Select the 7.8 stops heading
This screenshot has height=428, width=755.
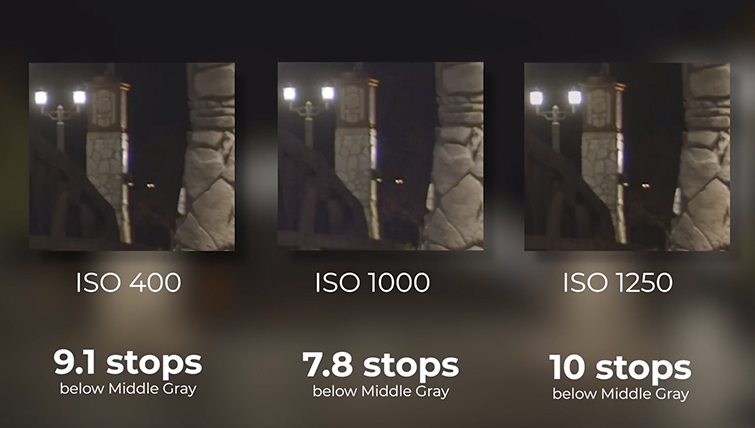click(380, 365)
